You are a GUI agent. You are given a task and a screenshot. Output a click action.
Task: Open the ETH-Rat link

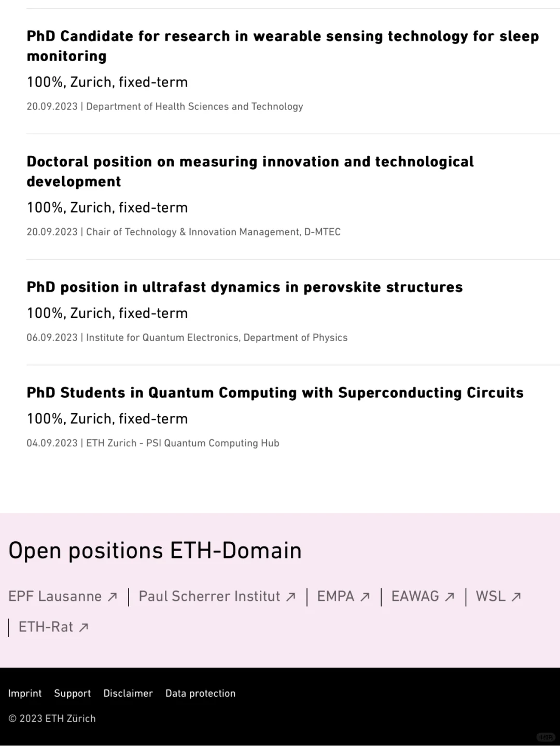(x=46, y=627)
